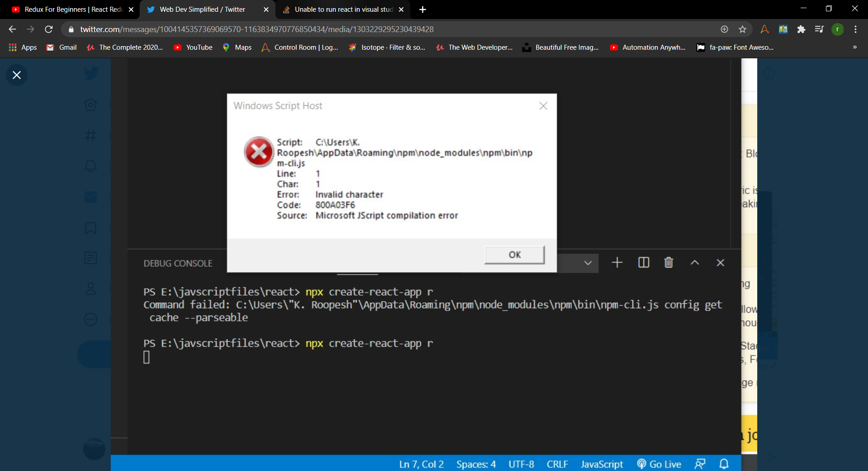868x471 pixels.
Task: Open Chrome three-dot menu
Action: (x=855, y=29)
